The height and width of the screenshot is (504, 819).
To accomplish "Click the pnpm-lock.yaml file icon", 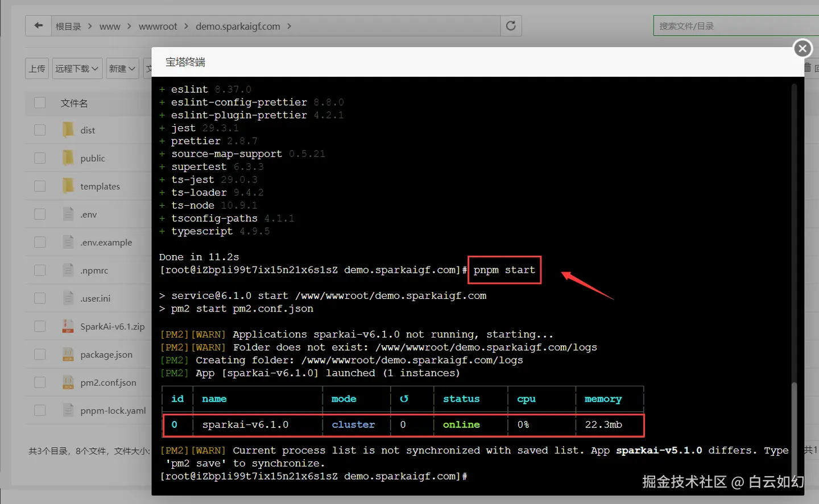I will [x=68, y=410].
